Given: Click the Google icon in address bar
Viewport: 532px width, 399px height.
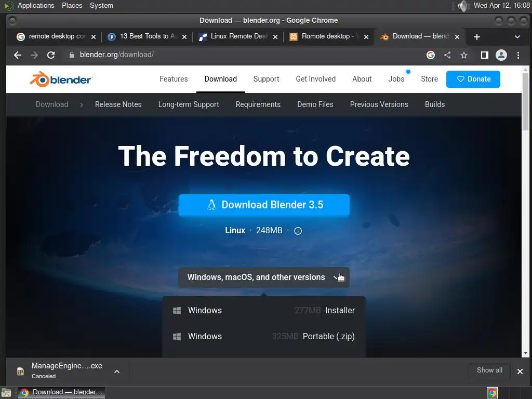Looking at the screenshot, I should 431,55.
